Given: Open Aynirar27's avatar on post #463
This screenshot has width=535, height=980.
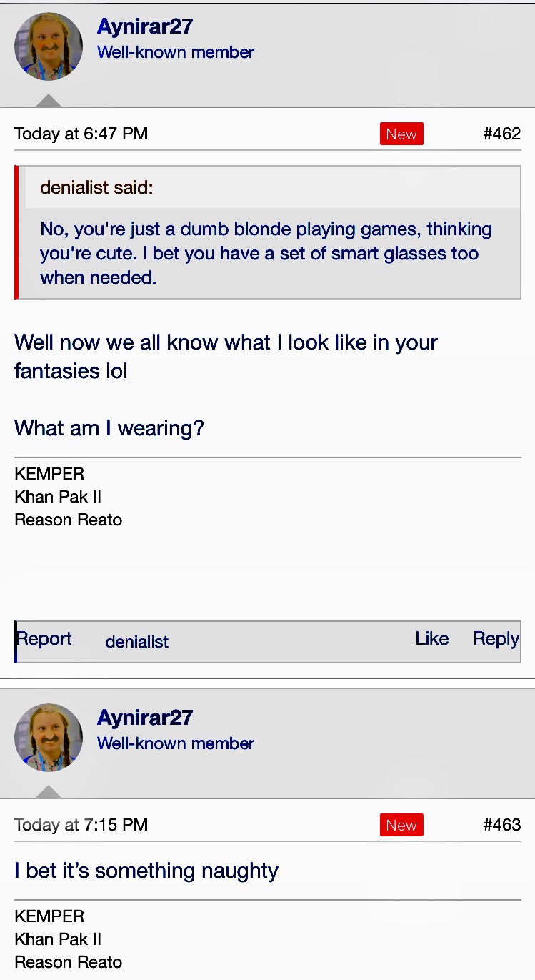Looking at the screenshot, I should [x=49, y=738].
